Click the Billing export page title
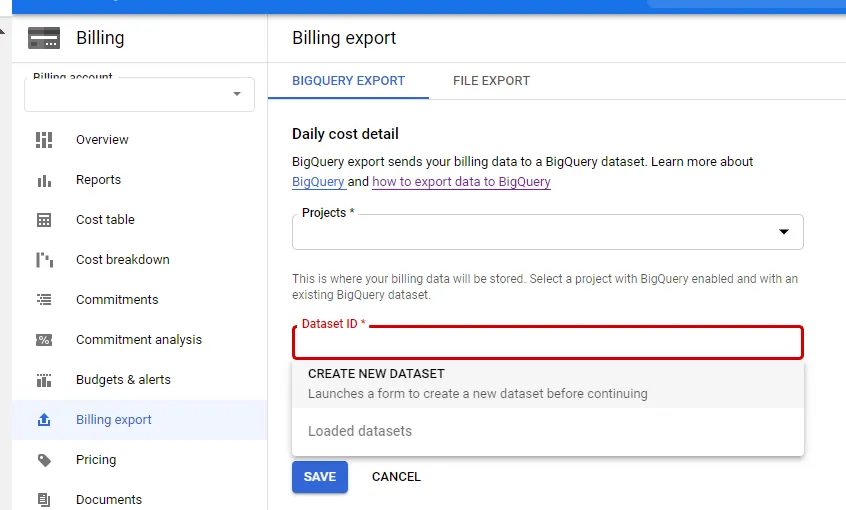This screenshot has width=846, height=510. click(344, 38)
